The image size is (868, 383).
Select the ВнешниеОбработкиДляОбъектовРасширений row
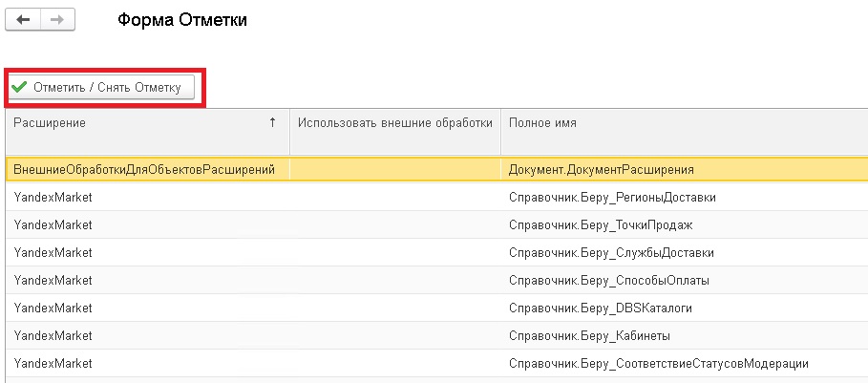[x=436, y=169]
